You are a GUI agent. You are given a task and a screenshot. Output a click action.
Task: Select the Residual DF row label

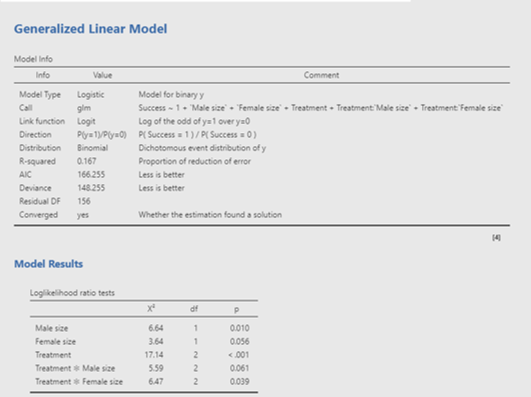40,201
